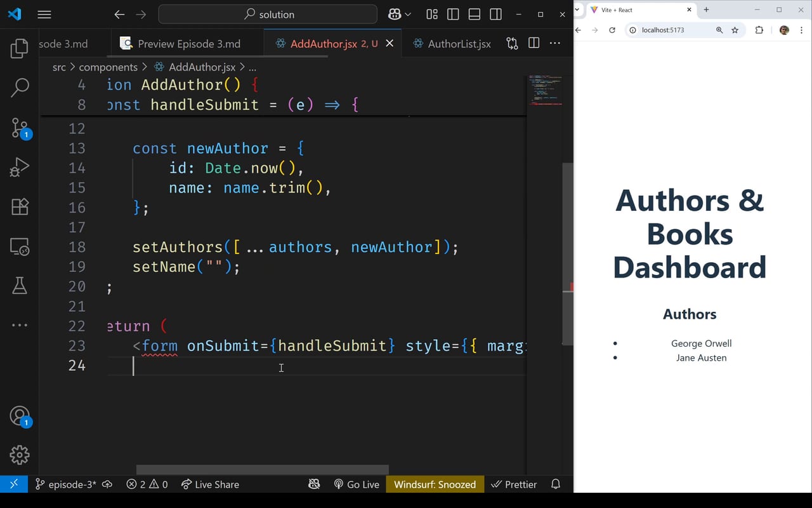The height and width of the screenshot is (508, 812).
Task: Click the solution command center search box
Action: pos(268,14)
